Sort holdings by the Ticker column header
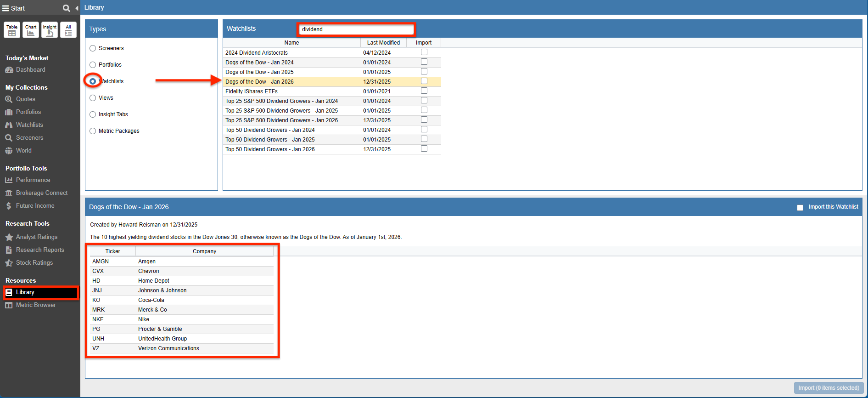This screenshot has width=868, height=398. pos(113,251)
